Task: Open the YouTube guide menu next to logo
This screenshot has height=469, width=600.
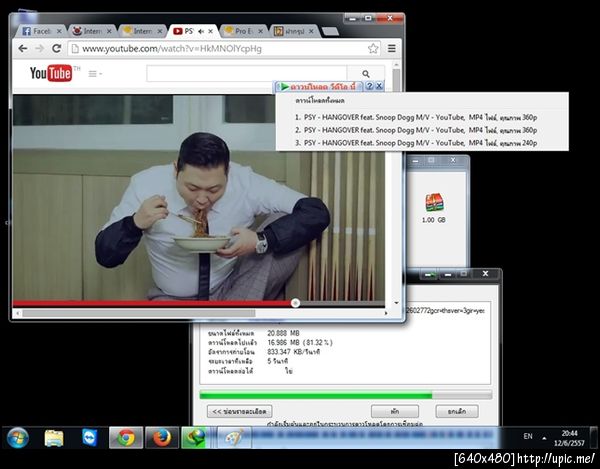Action: pos(95,73)
